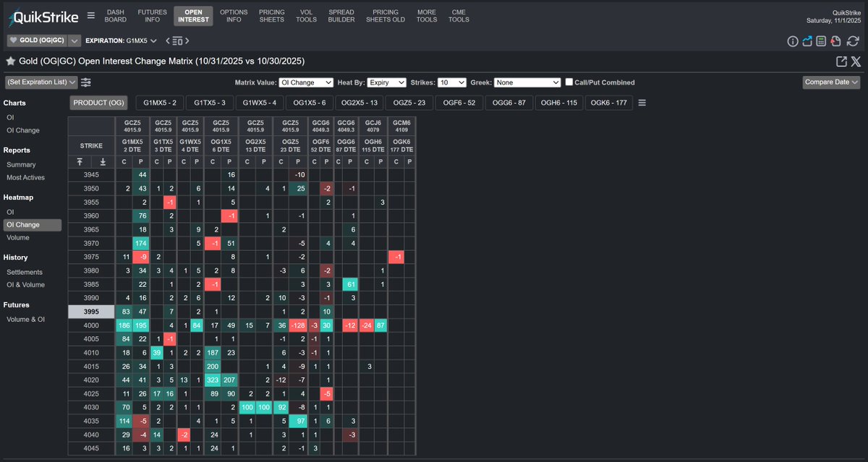Select the OGH6 - 115 expiration tab

click(559, 103)
